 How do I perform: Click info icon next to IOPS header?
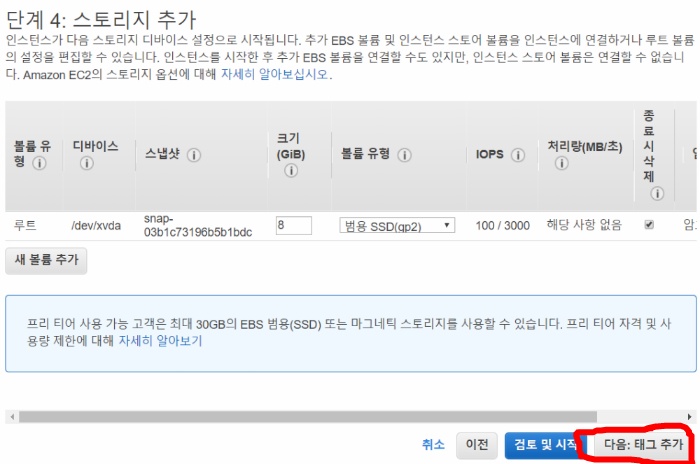[x=518, y=155]
